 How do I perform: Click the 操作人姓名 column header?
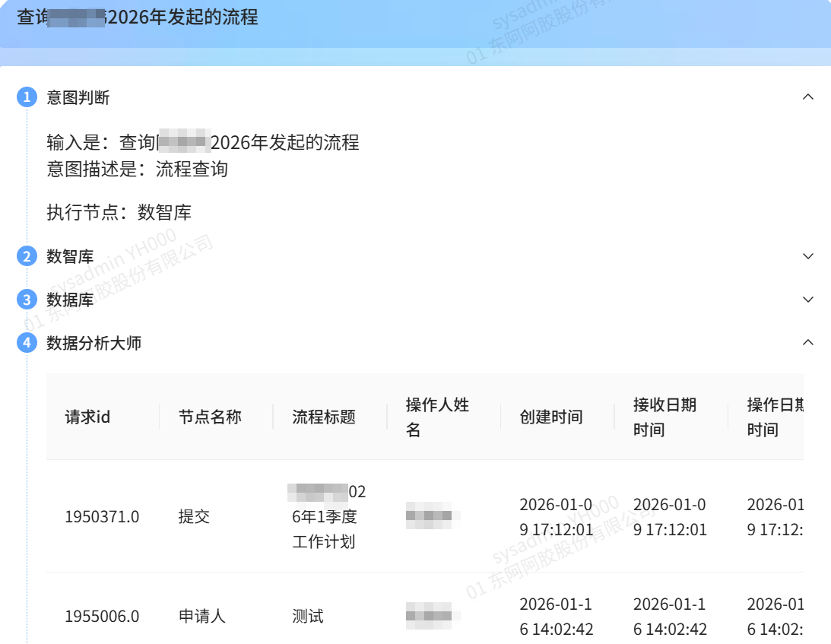coord(438,417)
